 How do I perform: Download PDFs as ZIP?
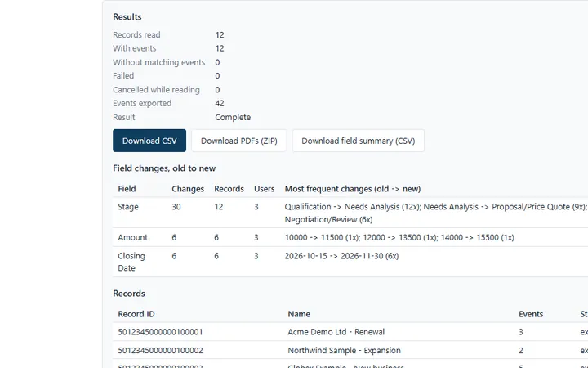[x=239, y=141]
